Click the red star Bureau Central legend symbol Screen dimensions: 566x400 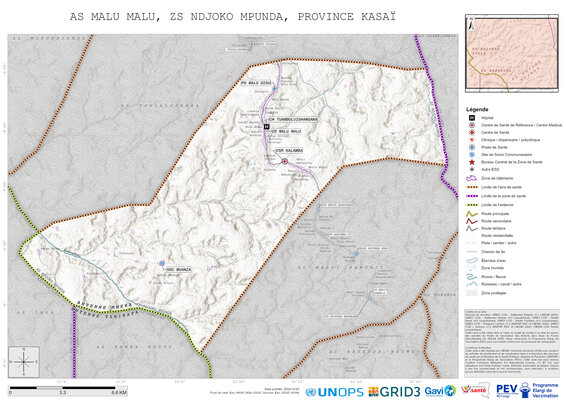[471, 162]
